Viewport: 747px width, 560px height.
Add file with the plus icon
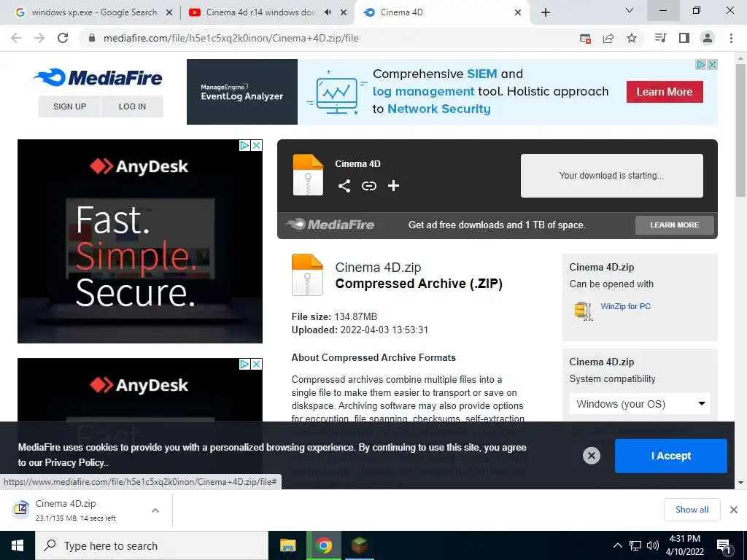(x=393, y=186)
